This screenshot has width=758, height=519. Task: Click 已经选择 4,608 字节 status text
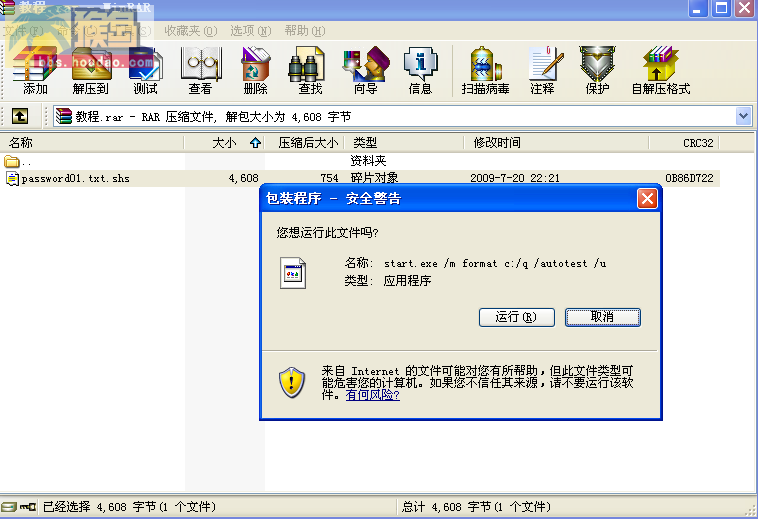(129, 507)
